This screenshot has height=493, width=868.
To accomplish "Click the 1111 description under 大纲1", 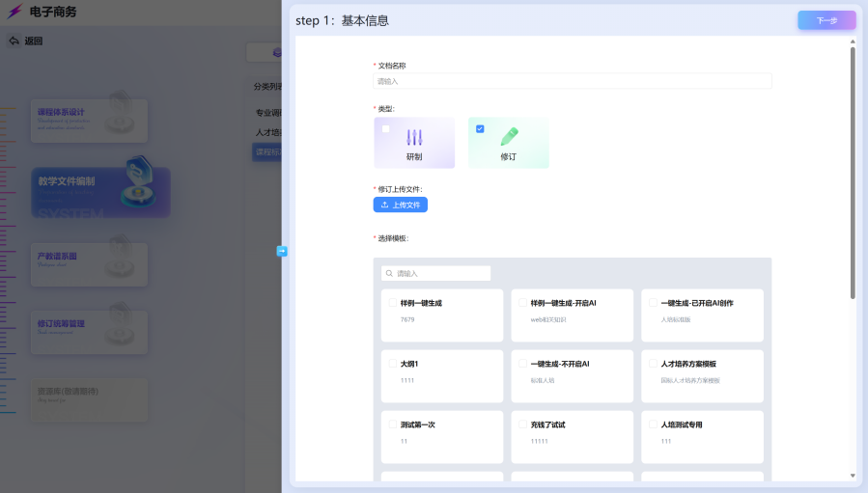I will pyautogui.click(x=407, y=381).
